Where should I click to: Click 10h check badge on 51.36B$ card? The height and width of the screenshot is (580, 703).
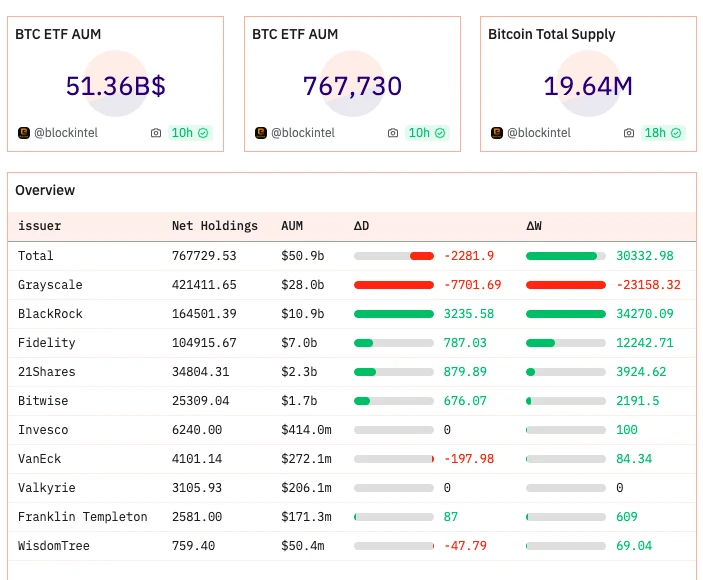tap(190, 133)
